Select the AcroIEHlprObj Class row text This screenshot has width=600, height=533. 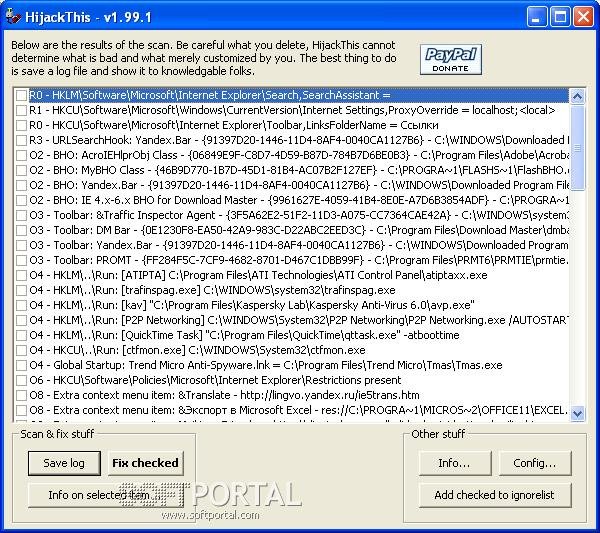(x=299, y=155)
